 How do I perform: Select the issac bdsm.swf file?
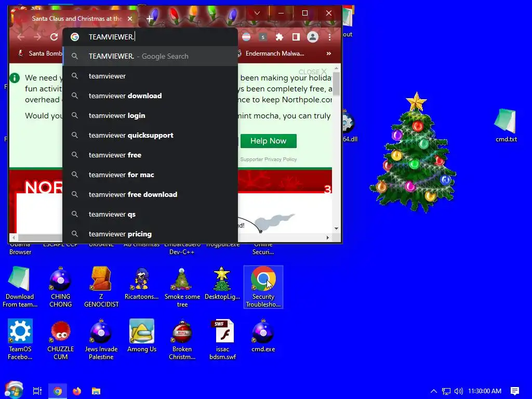222,339
